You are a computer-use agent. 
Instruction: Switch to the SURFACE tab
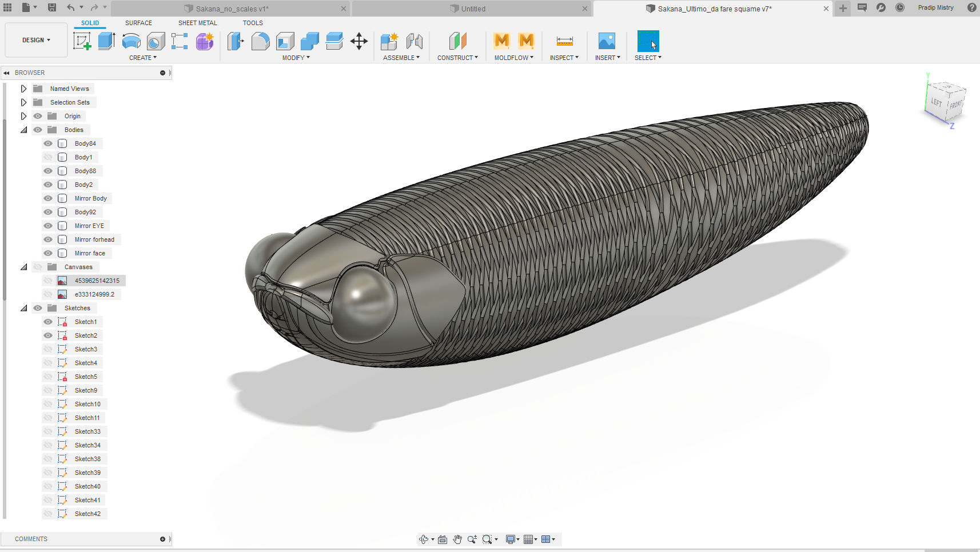[x=138, y=23]
